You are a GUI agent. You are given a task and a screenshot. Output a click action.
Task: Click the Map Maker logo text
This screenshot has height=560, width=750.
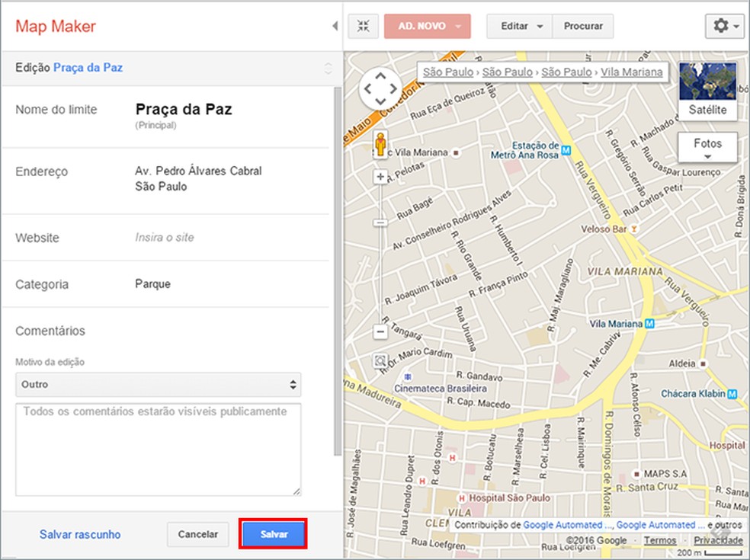point(56,27)
